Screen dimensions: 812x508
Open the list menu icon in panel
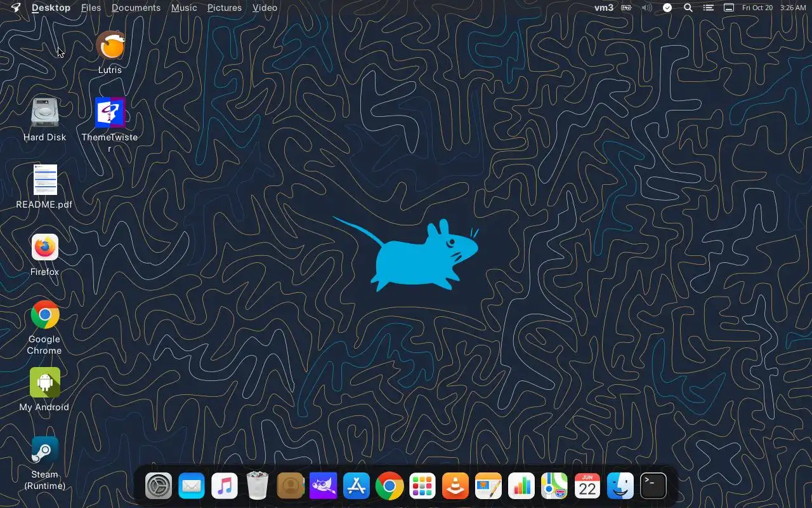coord(709,8)
